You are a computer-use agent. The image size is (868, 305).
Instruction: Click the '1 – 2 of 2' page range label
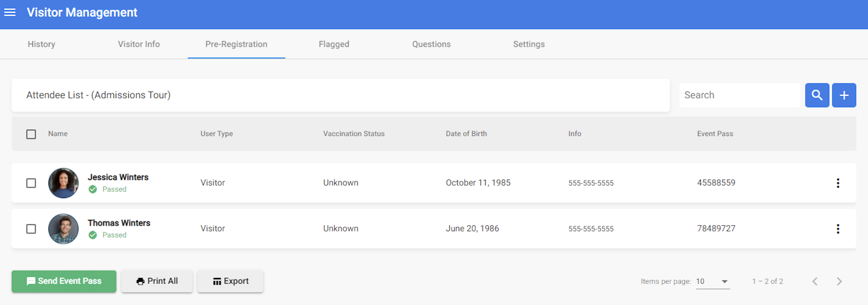pyautogui.click(x=768, y=281)
